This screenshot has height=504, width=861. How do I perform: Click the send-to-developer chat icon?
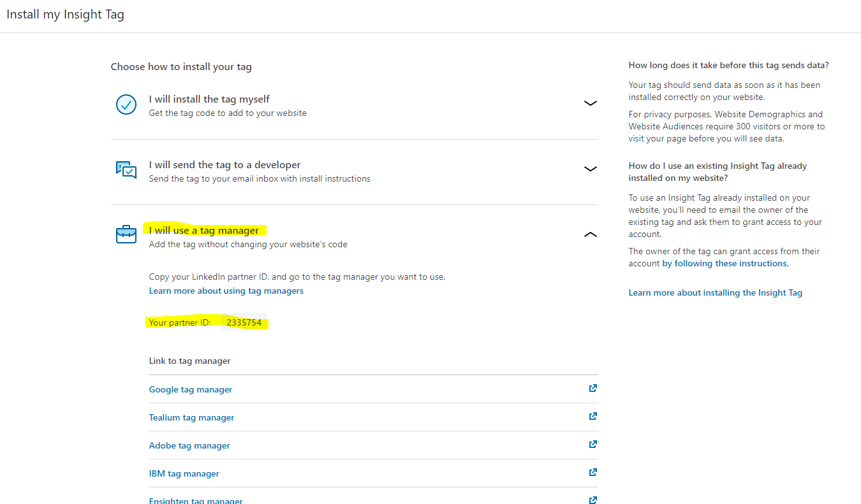[126, 169]
